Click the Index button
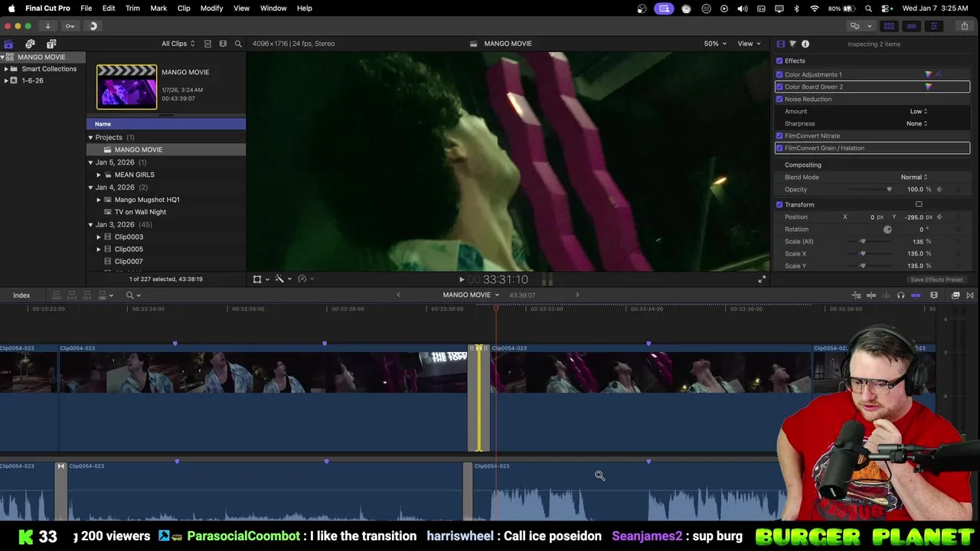 click(x=21, y=295)
